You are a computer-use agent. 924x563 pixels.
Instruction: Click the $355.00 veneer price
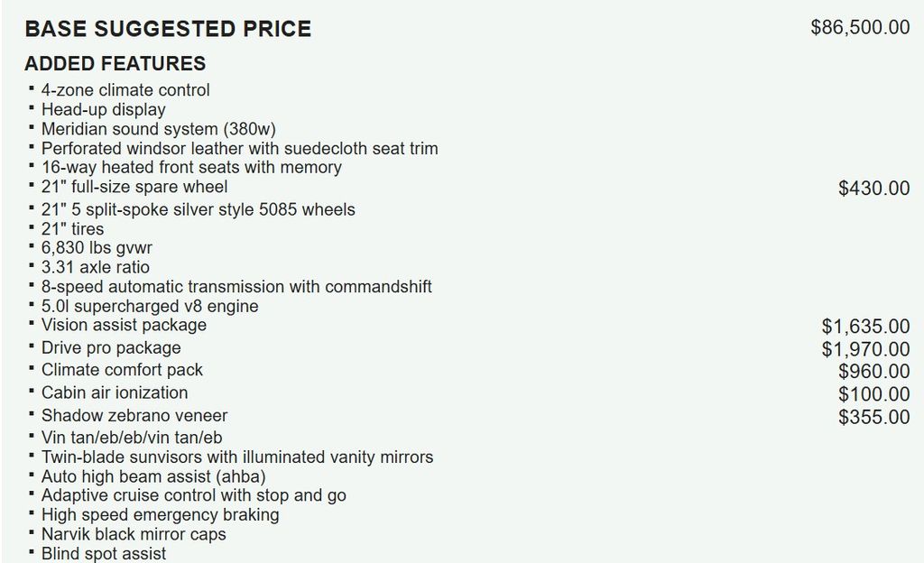pyautogui.click(x=873, y=417)
